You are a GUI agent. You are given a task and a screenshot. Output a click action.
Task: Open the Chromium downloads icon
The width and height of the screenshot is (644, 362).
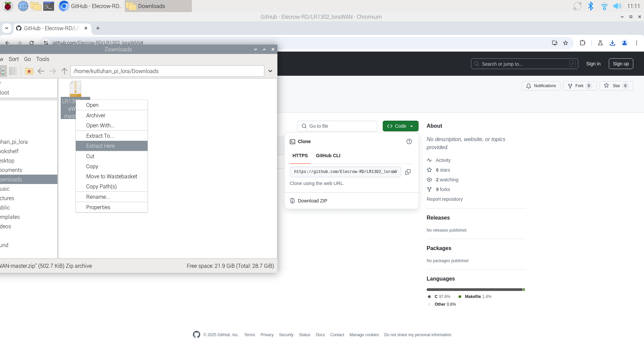(612, 43)
